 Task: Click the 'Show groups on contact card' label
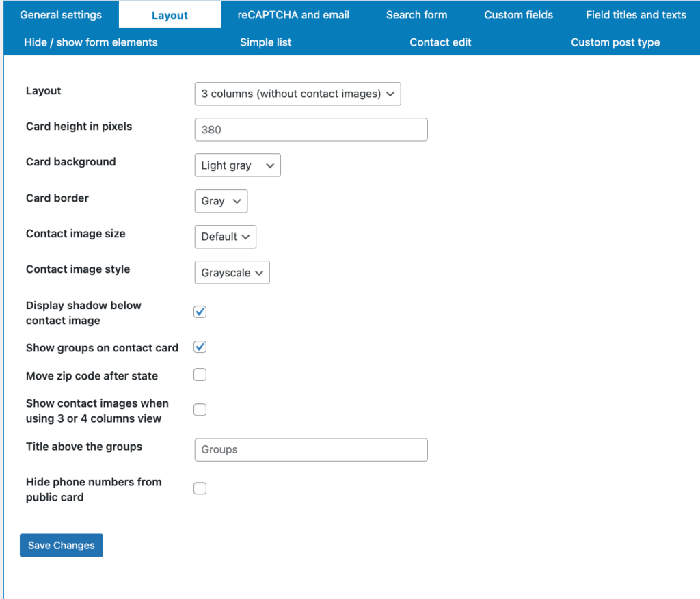point(102,348)
